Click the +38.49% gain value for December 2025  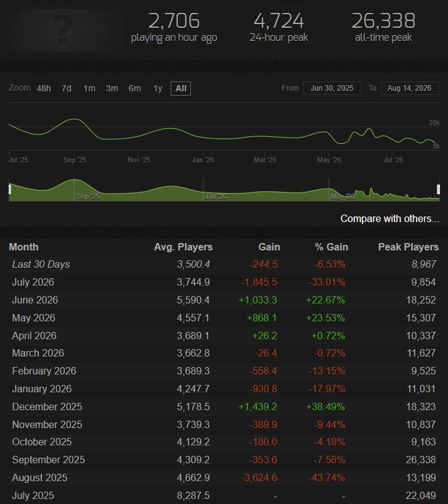click(325, 407)
